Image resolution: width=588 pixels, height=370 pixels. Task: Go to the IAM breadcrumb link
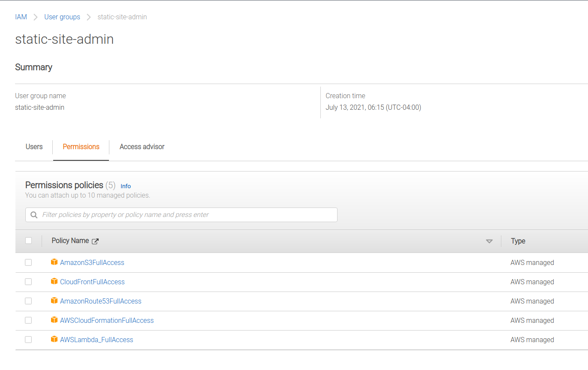[21, 17]
